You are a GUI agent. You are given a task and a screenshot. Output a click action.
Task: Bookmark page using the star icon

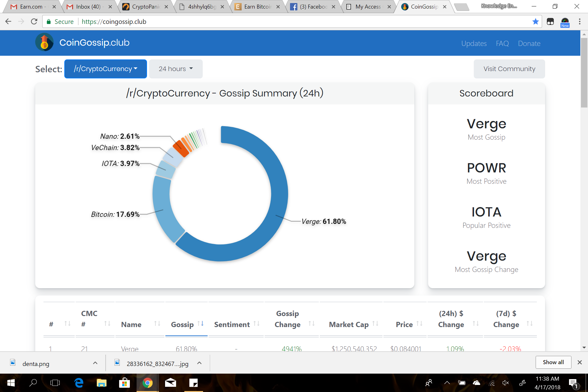(x=535, y=21)
